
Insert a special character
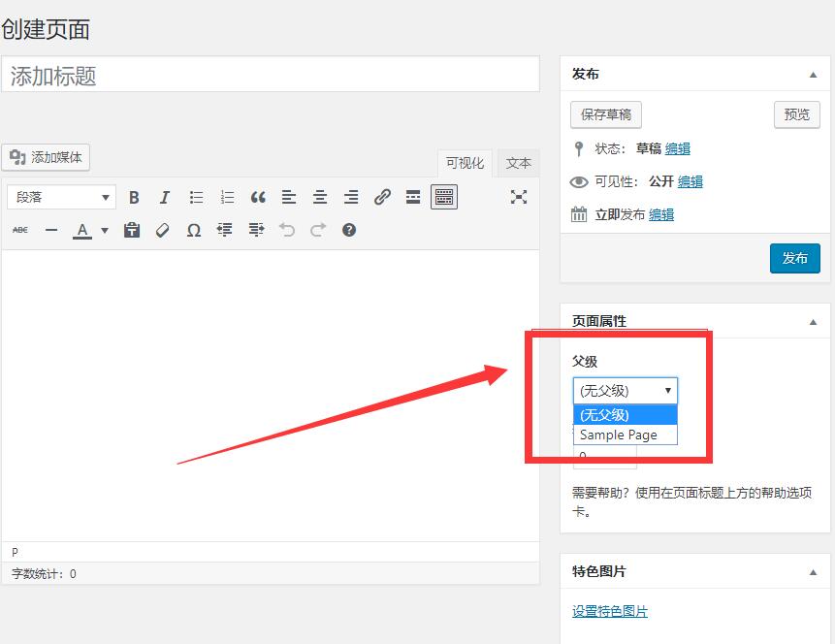(193, 230)
